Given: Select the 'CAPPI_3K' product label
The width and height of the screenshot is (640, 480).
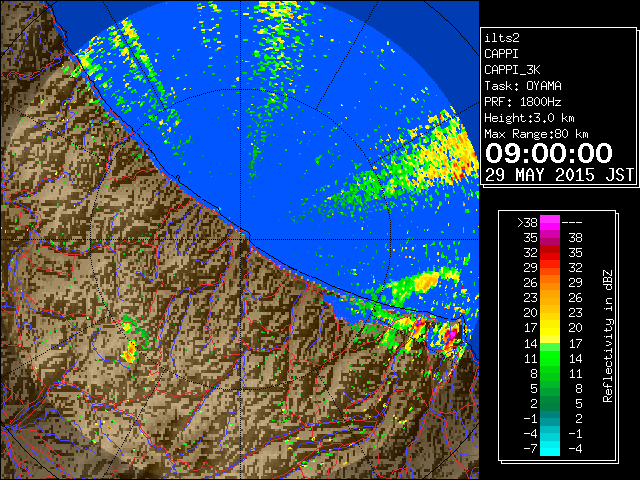Looking at the screenshot, I should click(512, 70).
